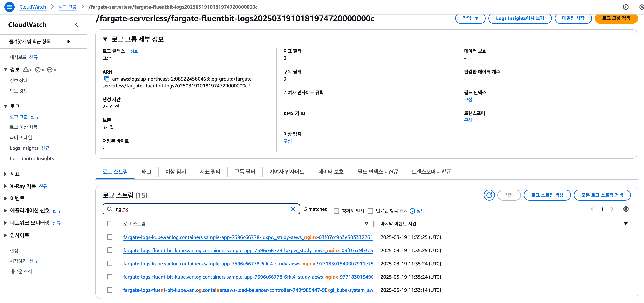The width and height of the screenshot is (644, 303).
Task: Switch to the 태그 tab
Action: tap(146, 172)
